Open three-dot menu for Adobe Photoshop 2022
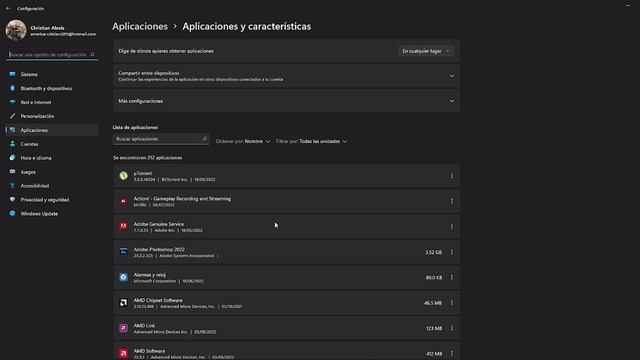The height and width of the screenshot is (360, 640). pyautogui.click(x=451, y=252)
